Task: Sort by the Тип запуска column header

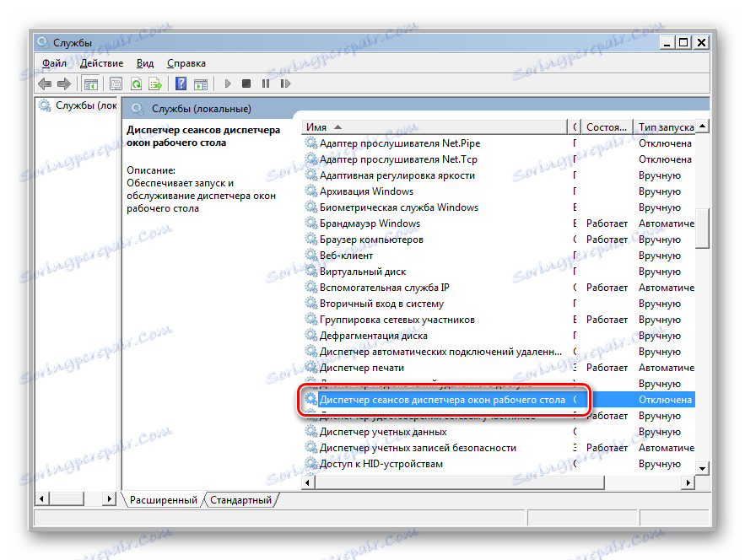Action: pyautogui.click(x=667, y=127)
